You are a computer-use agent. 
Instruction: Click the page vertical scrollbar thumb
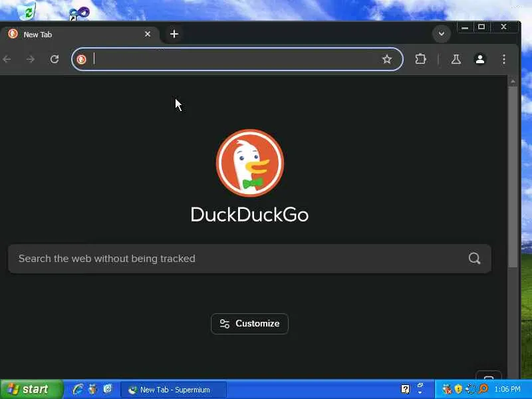point(513,176)
